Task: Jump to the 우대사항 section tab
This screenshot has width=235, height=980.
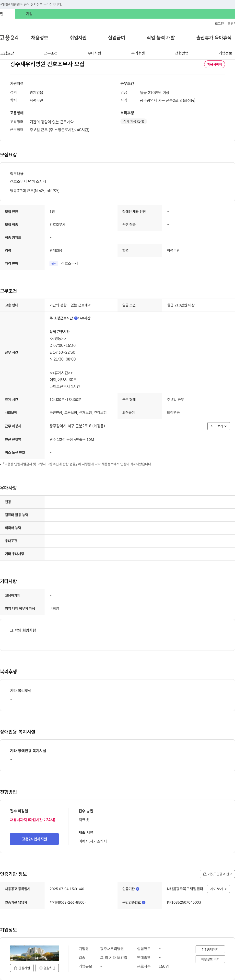Action: (94, 53)
